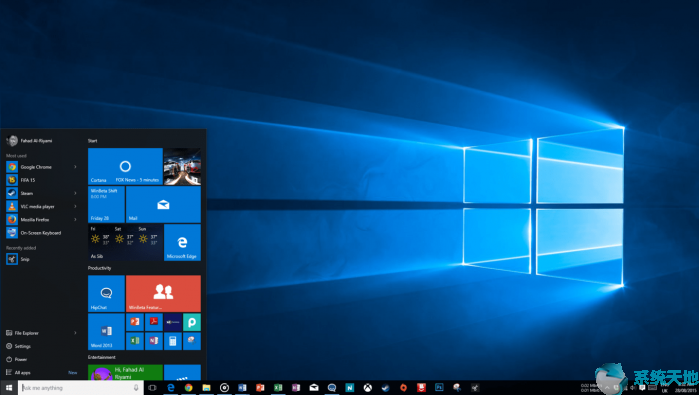Open Mail from the taskbar
The image size is (700, 395).
click(x=314, y=388)
